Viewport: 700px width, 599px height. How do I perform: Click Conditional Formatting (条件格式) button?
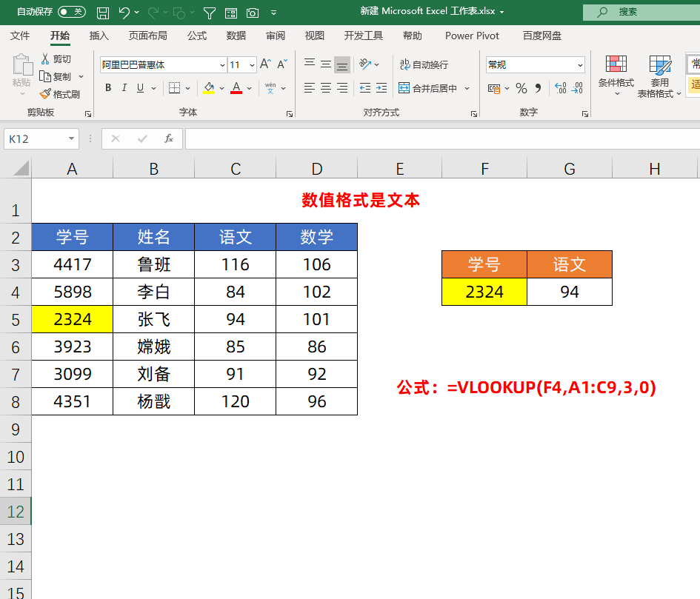pos(616,75)
